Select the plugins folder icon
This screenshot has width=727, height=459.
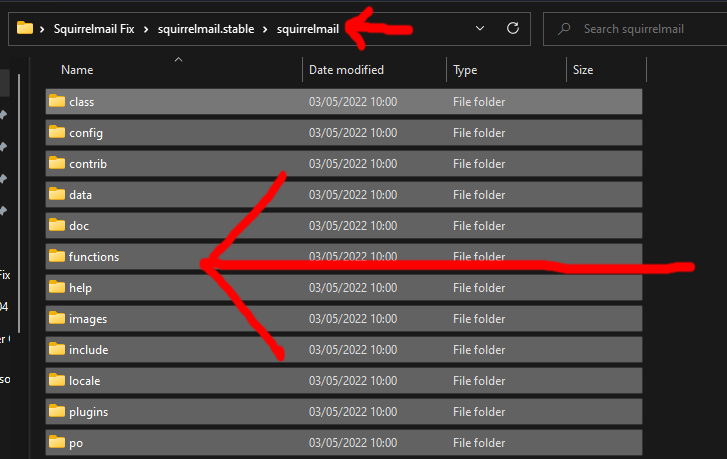56,412
